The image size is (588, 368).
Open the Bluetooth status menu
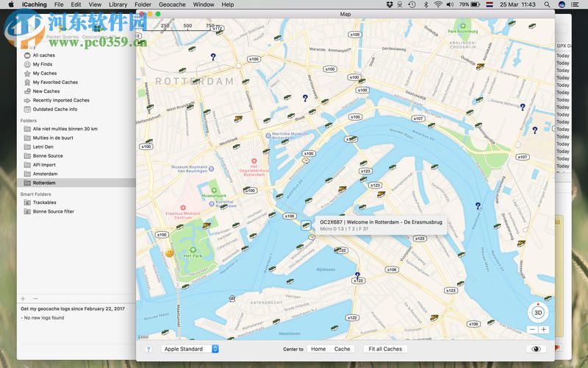pos(426,4)
